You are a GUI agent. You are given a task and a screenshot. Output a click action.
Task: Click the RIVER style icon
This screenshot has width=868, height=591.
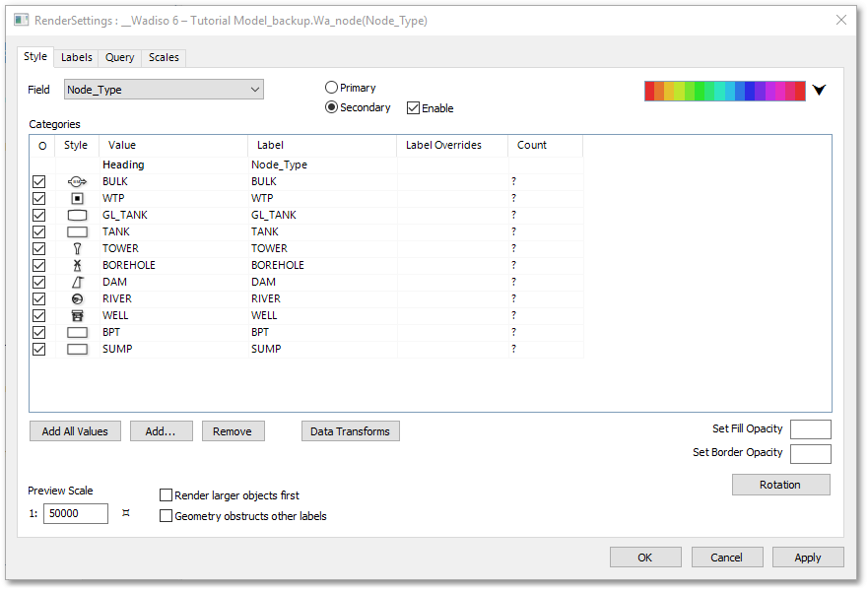pos(77,298)
